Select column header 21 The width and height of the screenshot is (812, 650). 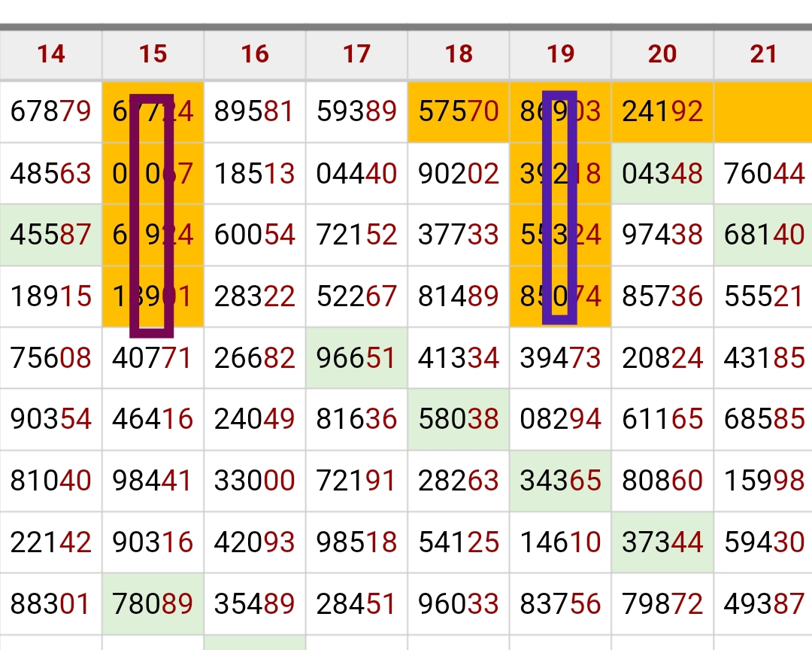(763, 54)
